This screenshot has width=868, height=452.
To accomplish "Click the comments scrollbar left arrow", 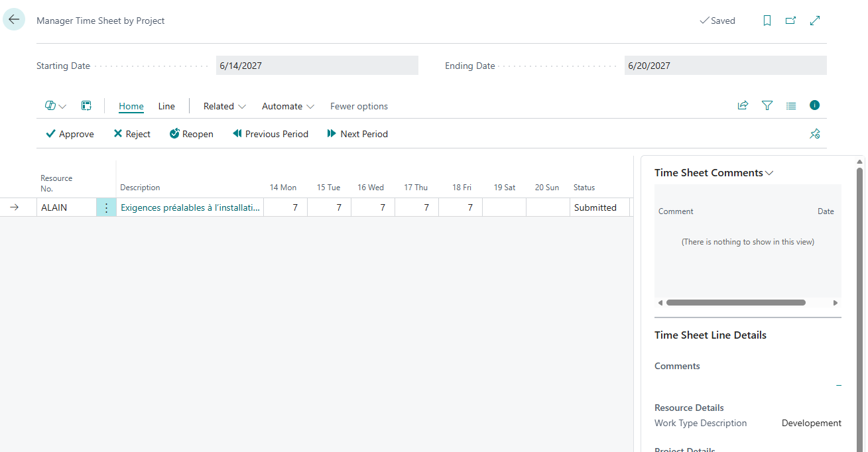I will click(660, 303).
